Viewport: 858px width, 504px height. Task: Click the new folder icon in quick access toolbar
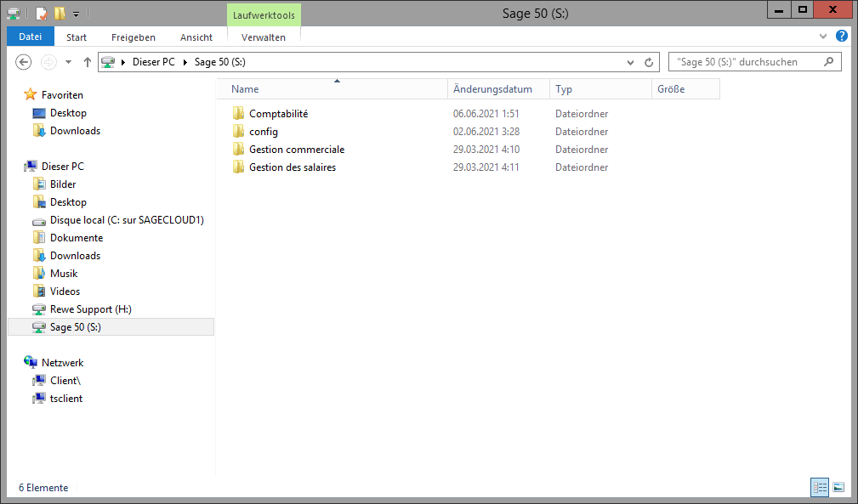[60, 13]
